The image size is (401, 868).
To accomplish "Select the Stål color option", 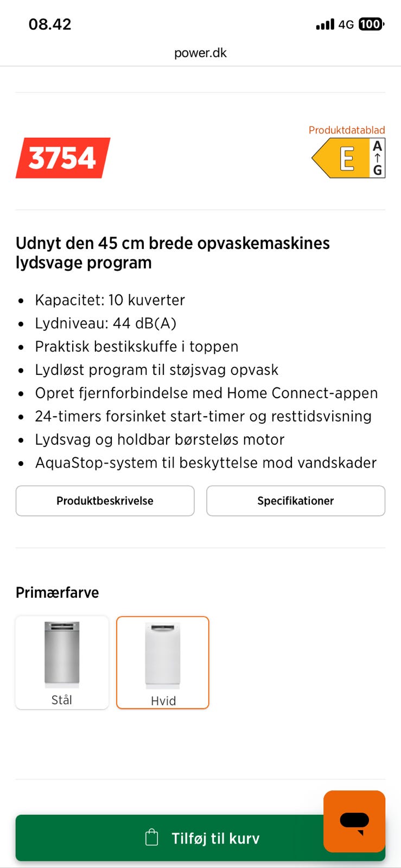I will pos(62,662).
